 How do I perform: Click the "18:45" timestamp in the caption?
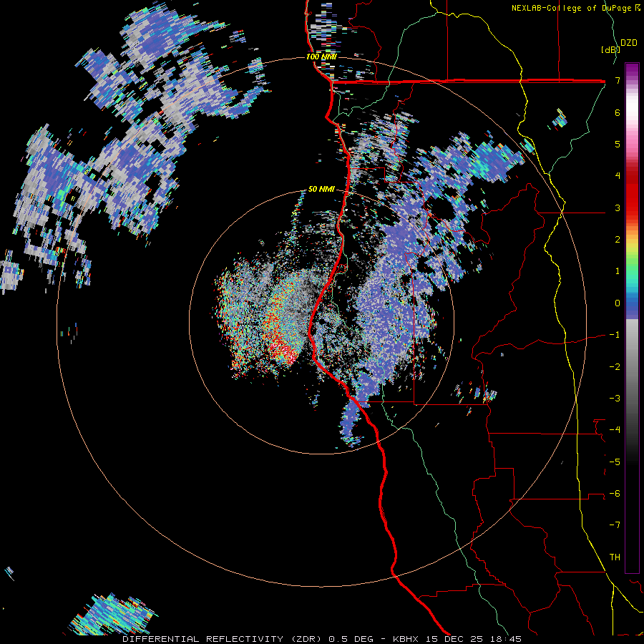coord(504,639)
